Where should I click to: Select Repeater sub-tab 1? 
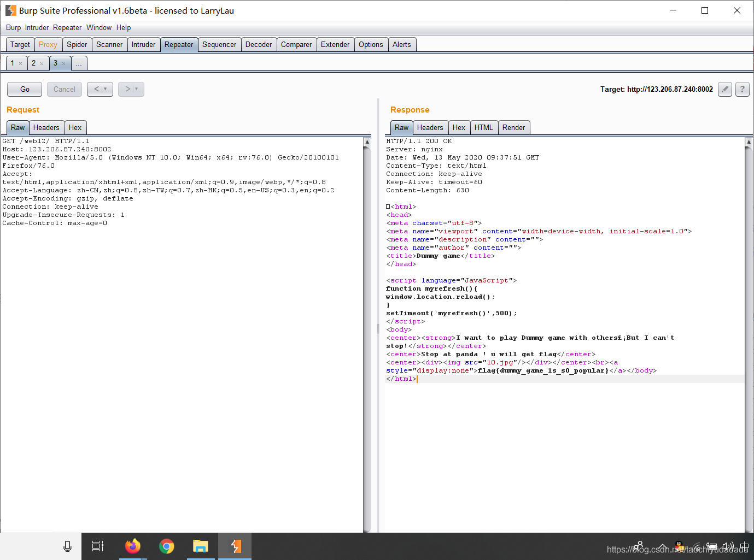(13, 63)
